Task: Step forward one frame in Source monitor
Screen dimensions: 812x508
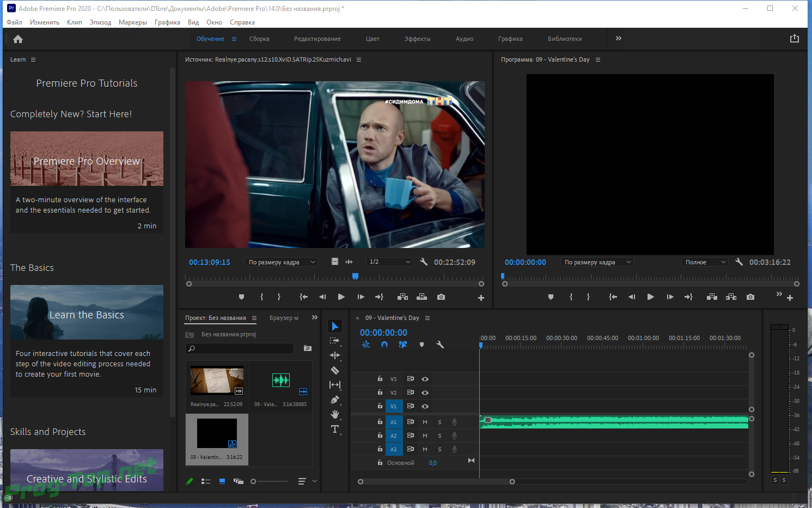Action: (x=361, y=297)
